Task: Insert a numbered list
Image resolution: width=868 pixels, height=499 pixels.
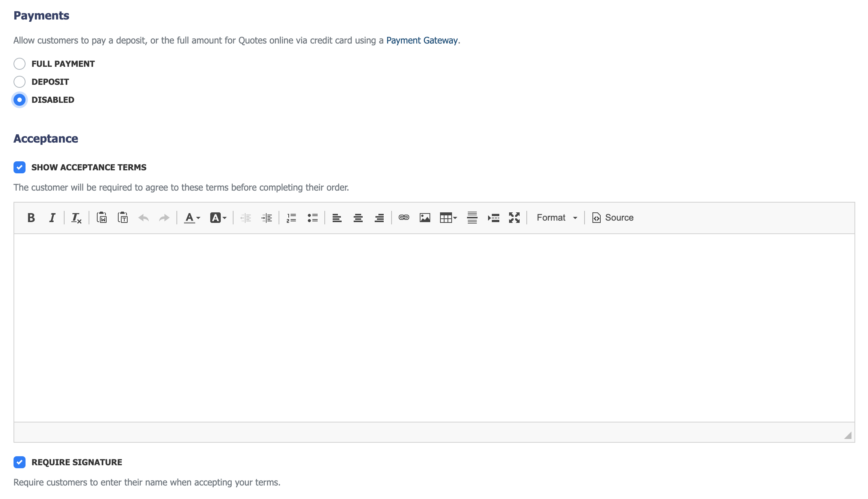Action: [291, 218]
